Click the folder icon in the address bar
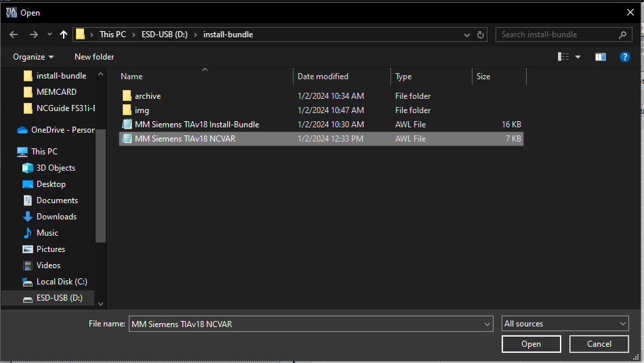644x363 pixels. point(81,35)
